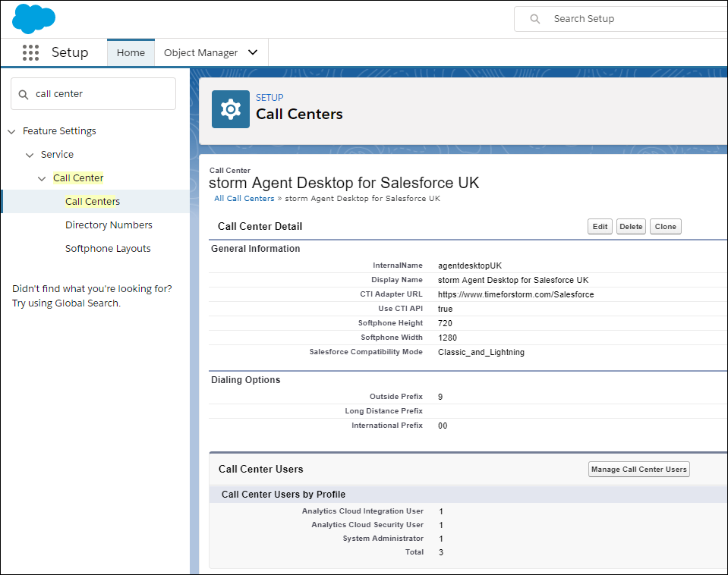728x575 pixels.
Task: Click the Dialing Options section heading
Action: (x=246, y=380)
